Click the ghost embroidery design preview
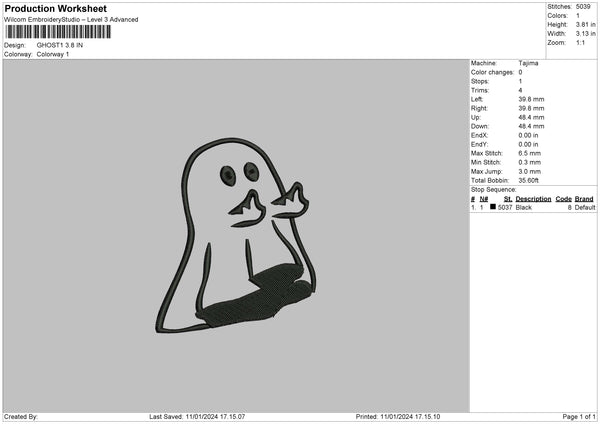This screenshot has width=600, height=424. pos(236,235)
